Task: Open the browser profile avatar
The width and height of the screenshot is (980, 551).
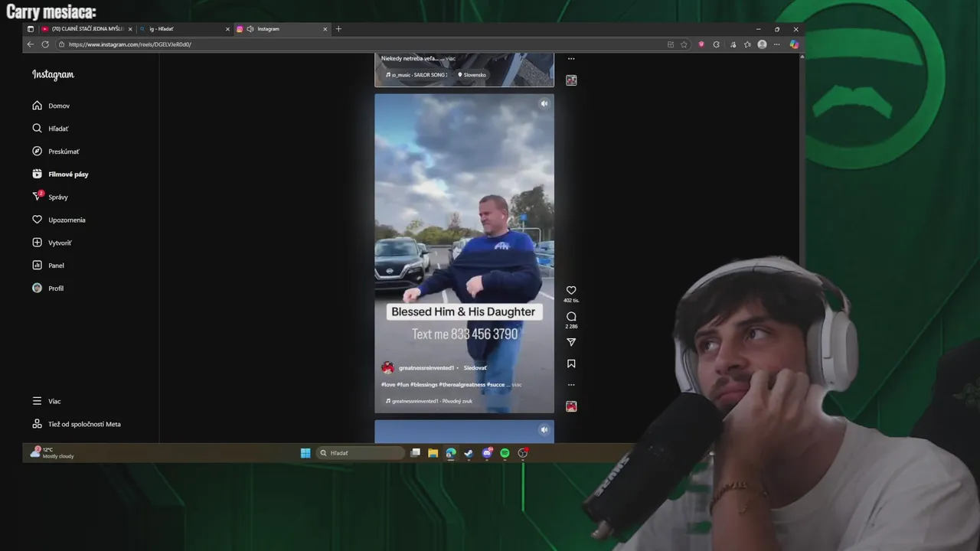Action: pos(762,44)
